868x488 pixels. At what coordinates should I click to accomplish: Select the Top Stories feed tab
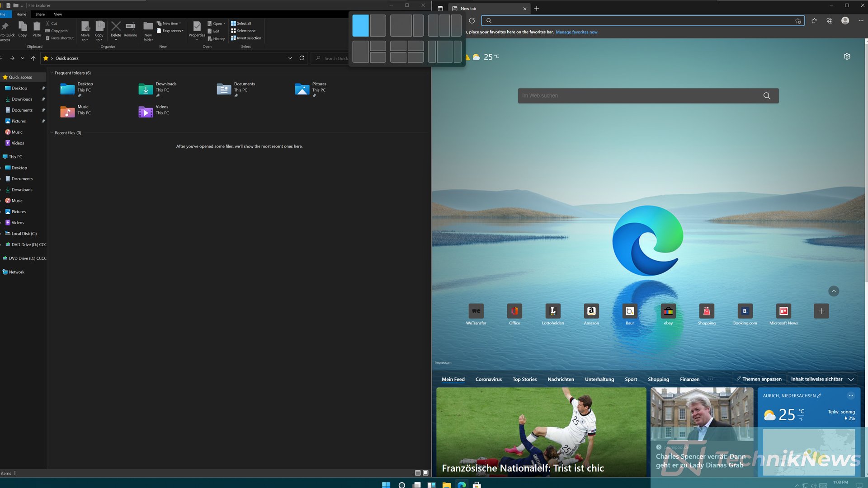524,379
